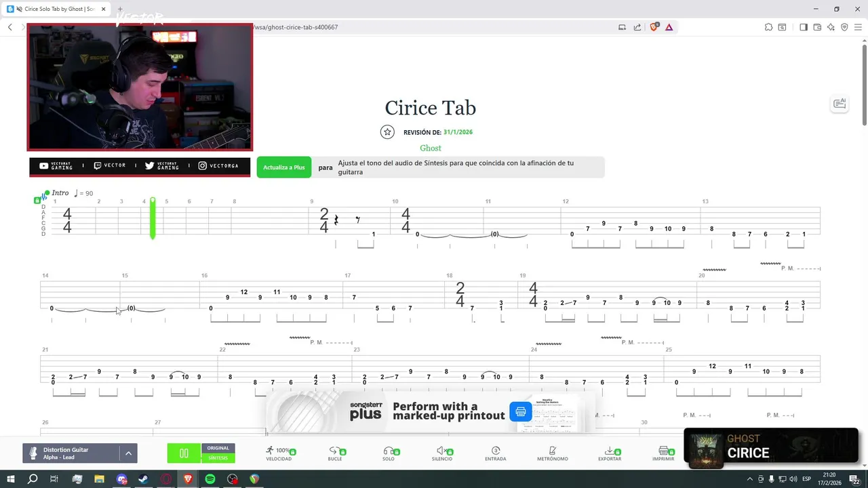The height and width of the screenshot is (488, 868).
Task: Add tab to favorites with star icon
Action: pyautogui.click(x=387, y=132)
